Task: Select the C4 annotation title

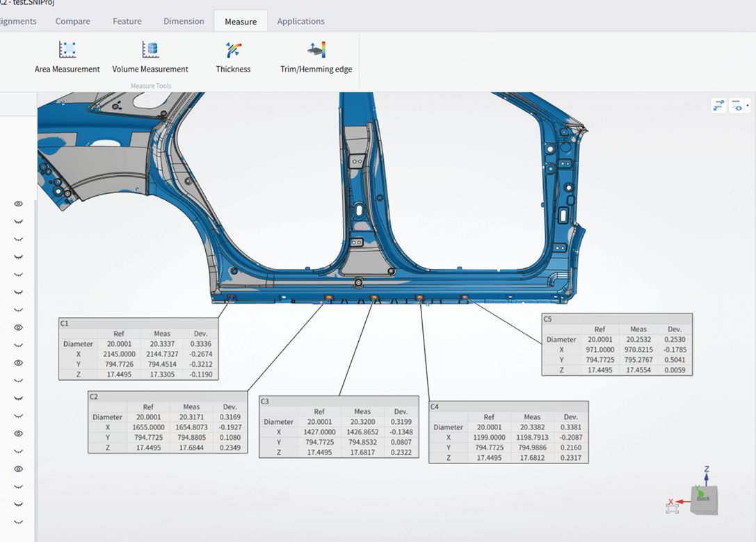Action: pyautogui.click(x=435, y=406)
